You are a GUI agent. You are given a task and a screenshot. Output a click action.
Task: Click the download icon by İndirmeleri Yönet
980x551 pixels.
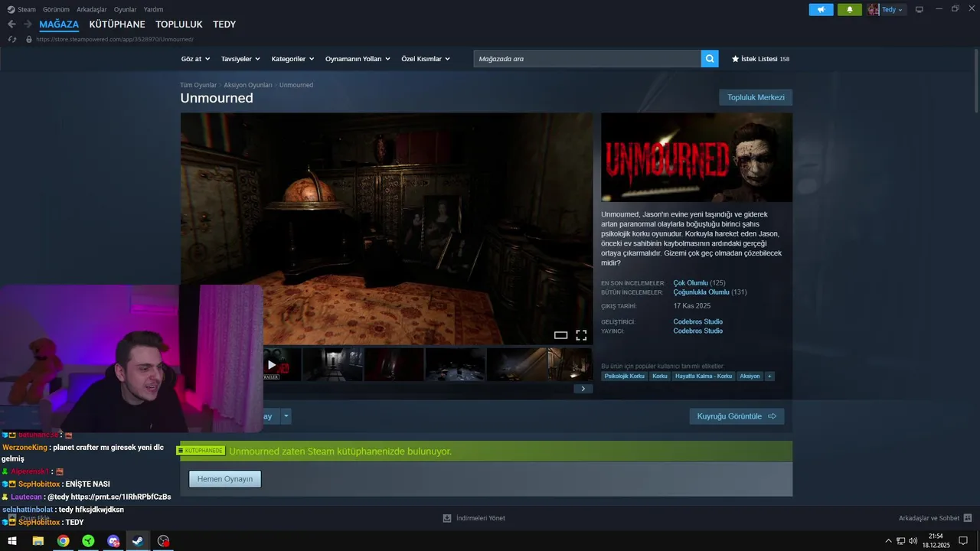pyautogui.click(x=447, y=518)
